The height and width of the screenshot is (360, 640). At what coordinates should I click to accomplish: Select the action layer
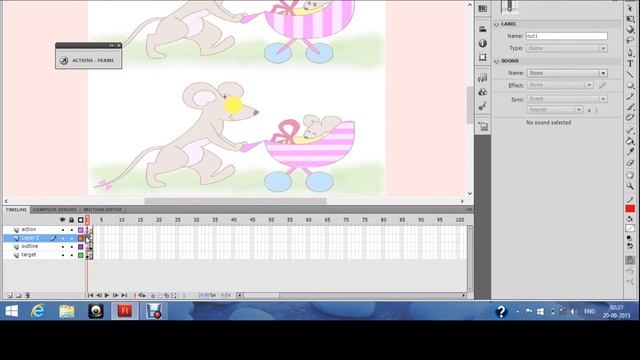[x=29, y=230]
